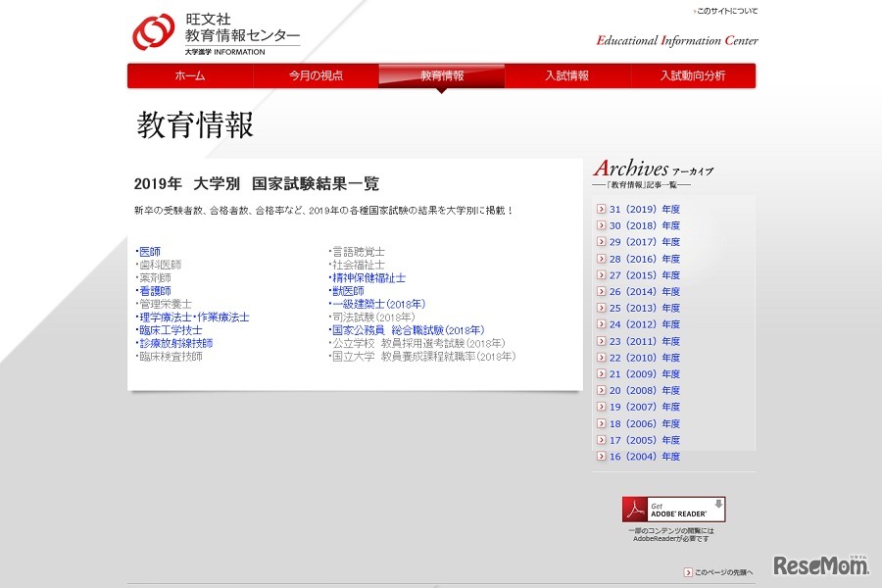This screenshot has width=882, height=588.
Task: Click the arrow icon beside 31 (2019) 年度
Action: pos(601,209)
